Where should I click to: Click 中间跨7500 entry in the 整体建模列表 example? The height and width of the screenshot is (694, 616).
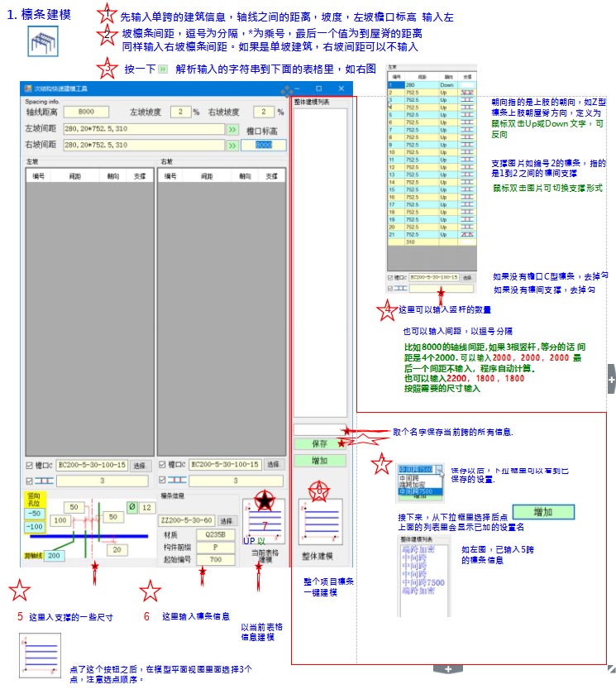point(423,582)
